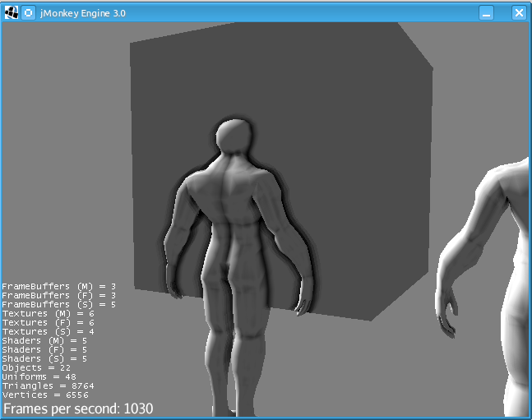532x420 pixels.
Task: Click 'Shaders (F) = 5' stat line
Action: [44, 350]
